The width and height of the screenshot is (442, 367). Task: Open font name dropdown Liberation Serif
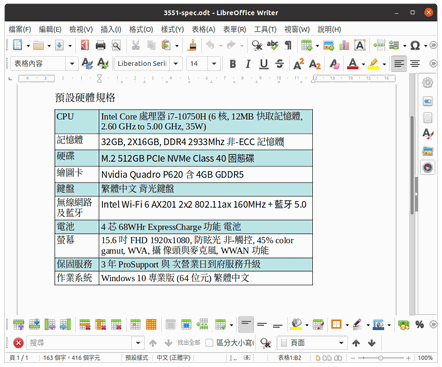click(176, 63)
